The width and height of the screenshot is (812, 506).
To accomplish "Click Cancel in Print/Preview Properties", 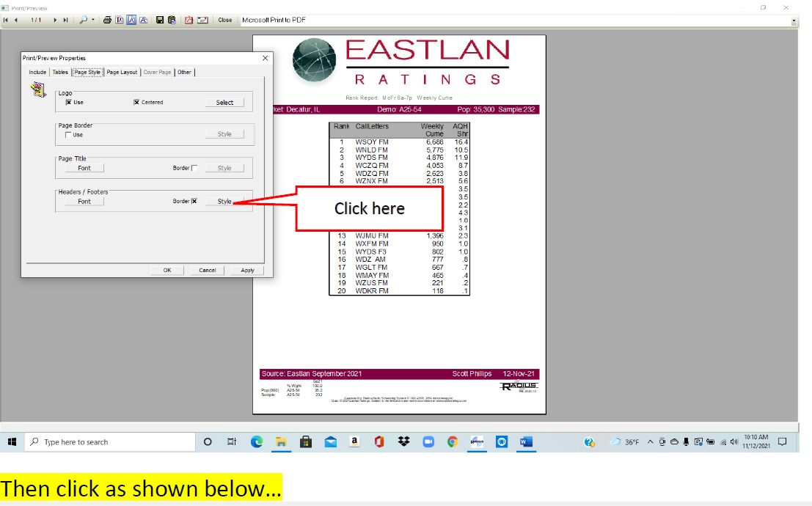I will pyautogui.click(x=207, y=271).
